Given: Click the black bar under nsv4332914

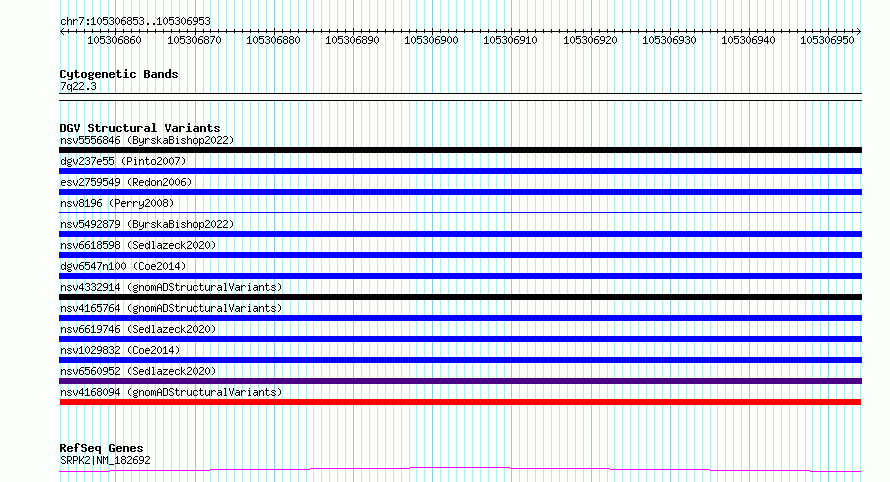Looking at the screenshot, I should [x=460, y=297].
